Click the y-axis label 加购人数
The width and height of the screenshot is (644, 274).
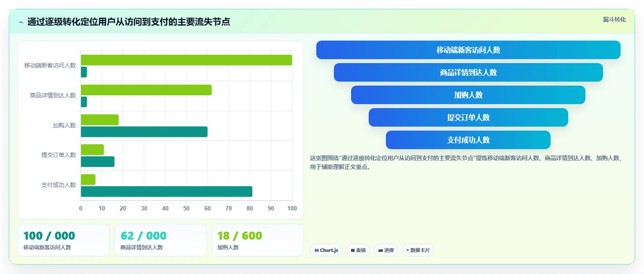click(x=64, y=125)
